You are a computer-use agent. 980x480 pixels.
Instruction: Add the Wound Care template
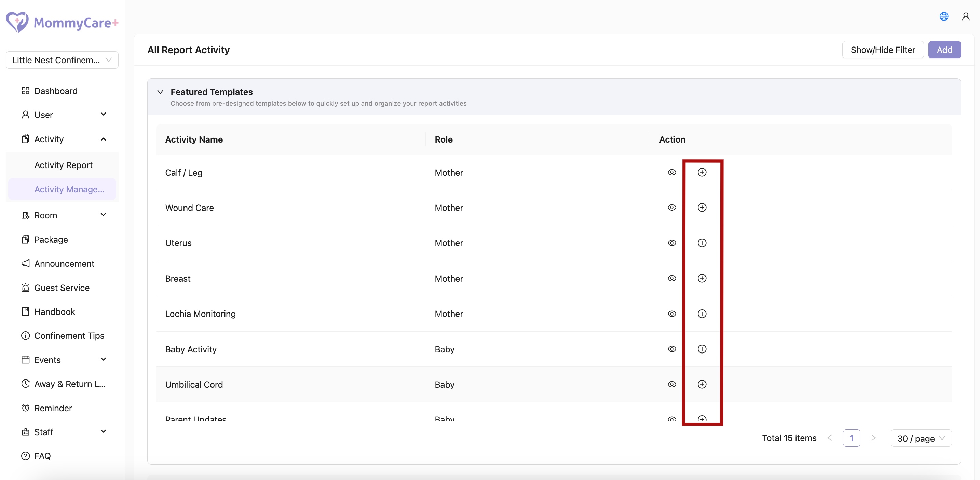[702, 208]
